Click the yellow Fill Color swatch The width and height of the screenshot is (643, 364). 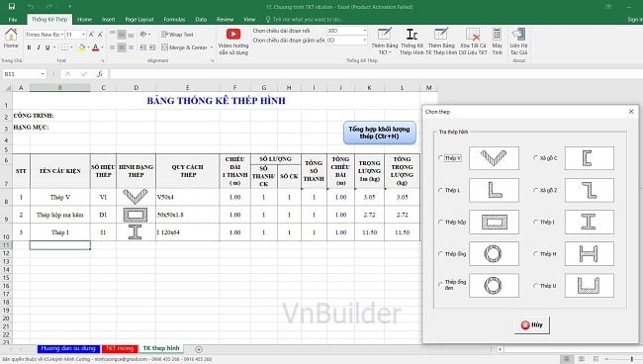point(81,47)
